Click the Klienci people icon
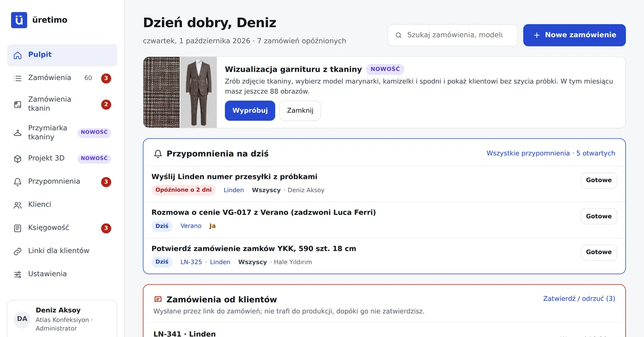Screen dimensions: 644x337 click(17, 205)
